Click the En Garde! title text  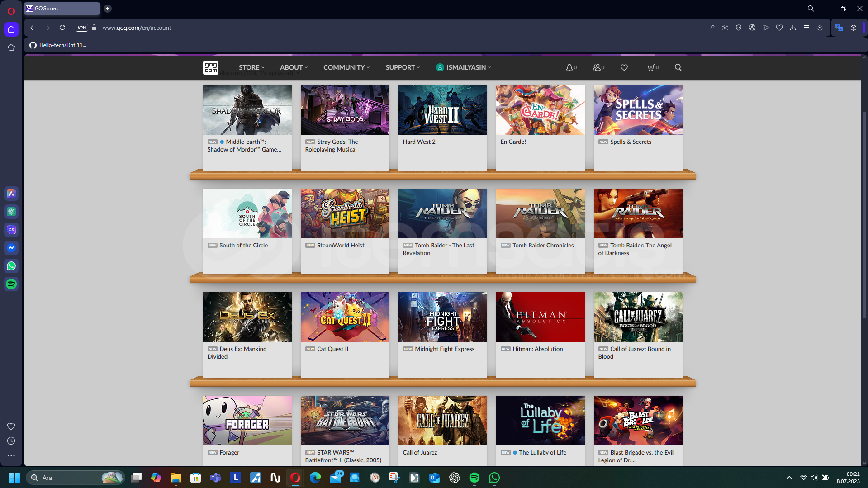(513, 142)
